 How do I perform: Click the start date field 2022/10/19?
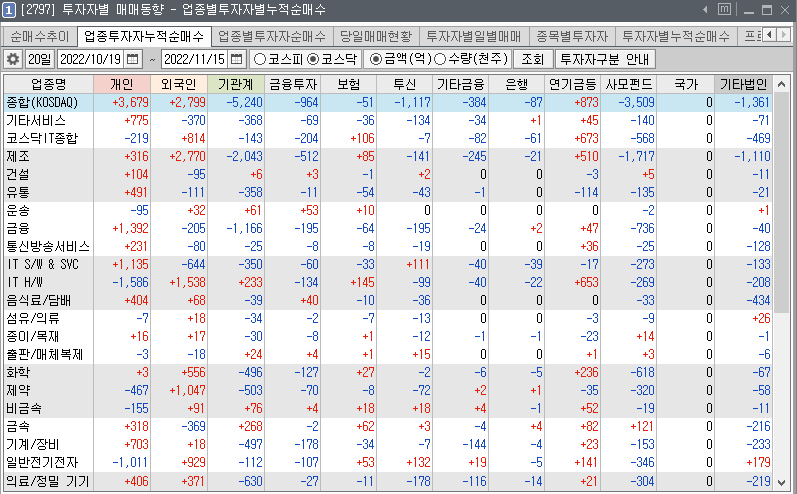[90, 59]
